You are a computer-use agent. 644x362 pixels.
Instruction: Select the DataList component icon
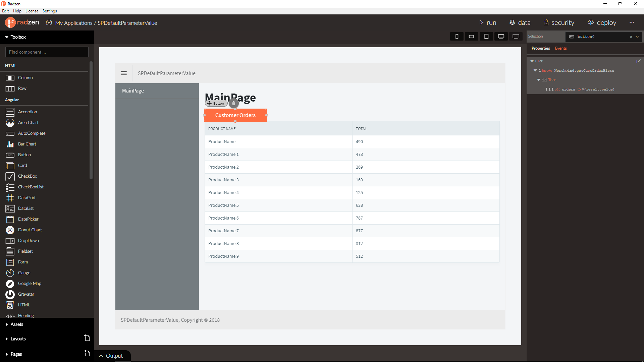pyautogui.click(x=10, y=208)
